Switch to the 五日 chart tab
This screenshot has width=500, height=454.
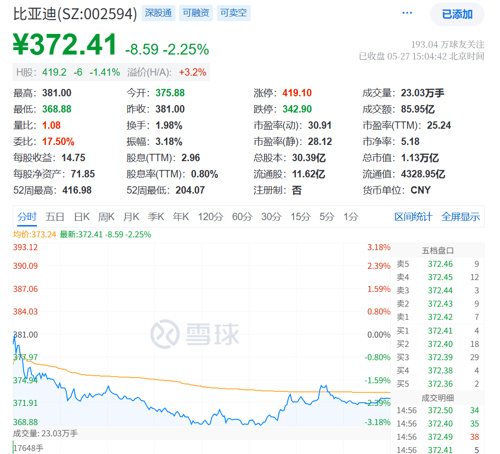55,217
